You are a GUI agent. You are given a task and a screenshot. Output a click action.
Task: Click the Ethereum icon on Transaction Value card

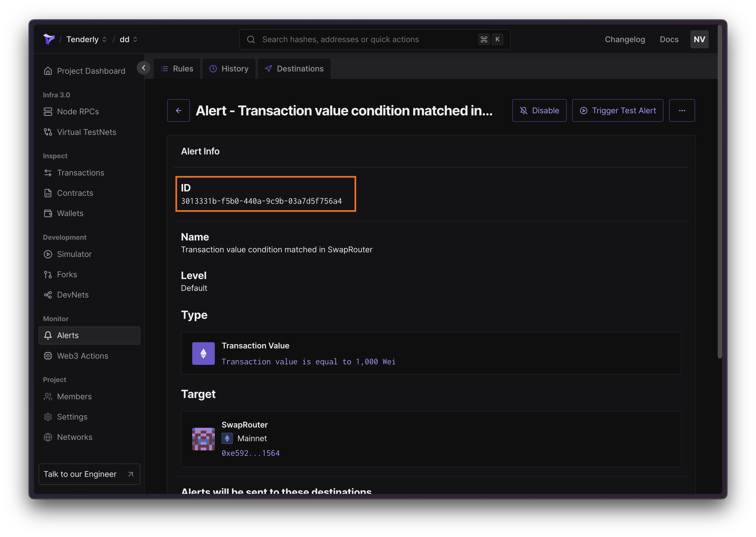click(203, 353)
